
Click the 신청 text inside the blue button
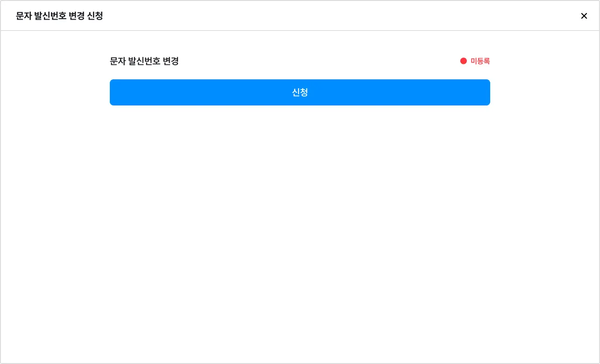[x=300, y=92]
